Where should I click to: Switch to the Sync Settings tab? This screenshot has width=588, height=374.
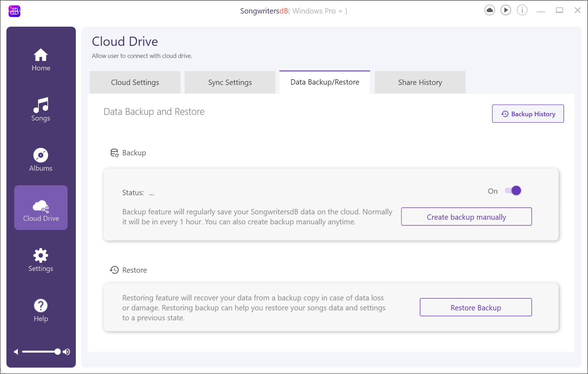click(x=230, y=82)
